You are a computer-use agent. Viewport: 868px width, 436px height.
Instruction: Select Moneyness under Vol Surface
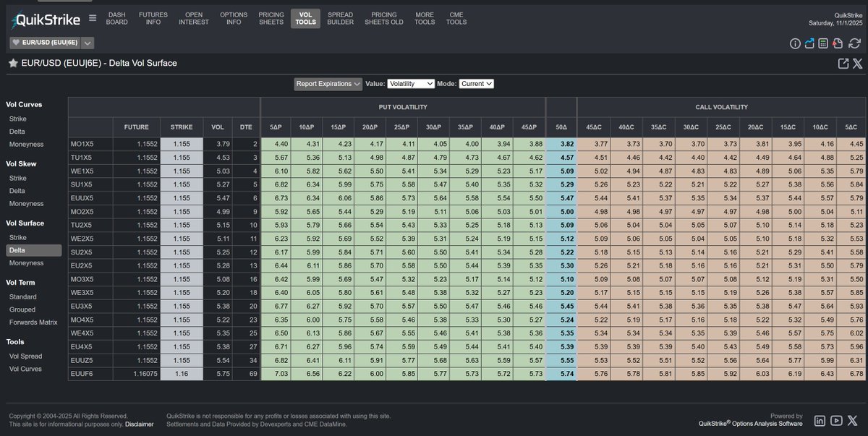tap(26, 263)
